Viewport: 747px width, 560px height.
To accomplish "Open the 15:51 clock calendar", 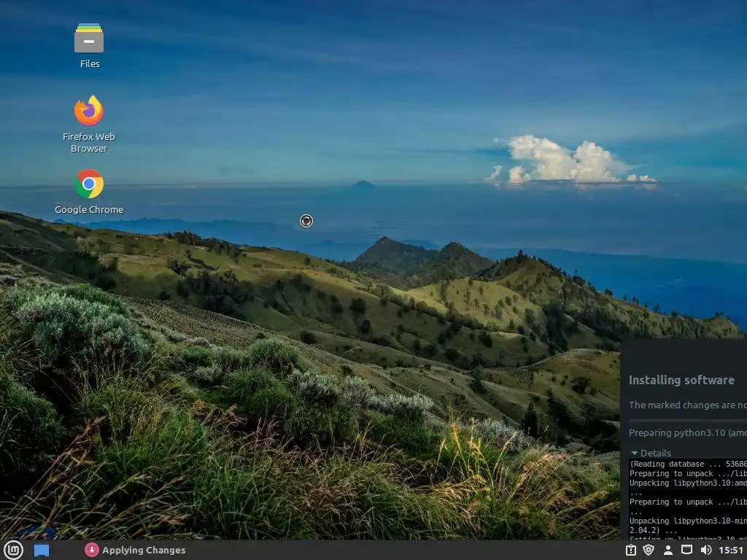I will click(731, 551).
